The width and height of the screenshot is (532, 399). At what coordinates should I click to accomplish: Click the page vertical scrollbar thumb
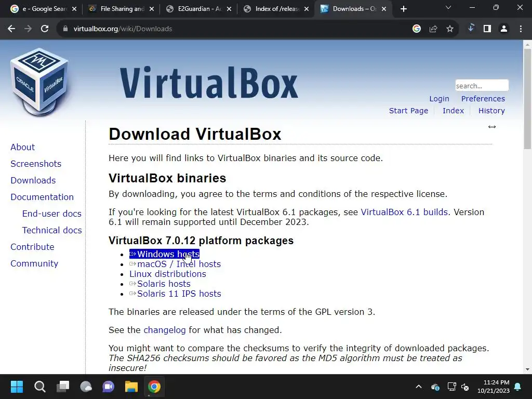(x=527, y=99)
